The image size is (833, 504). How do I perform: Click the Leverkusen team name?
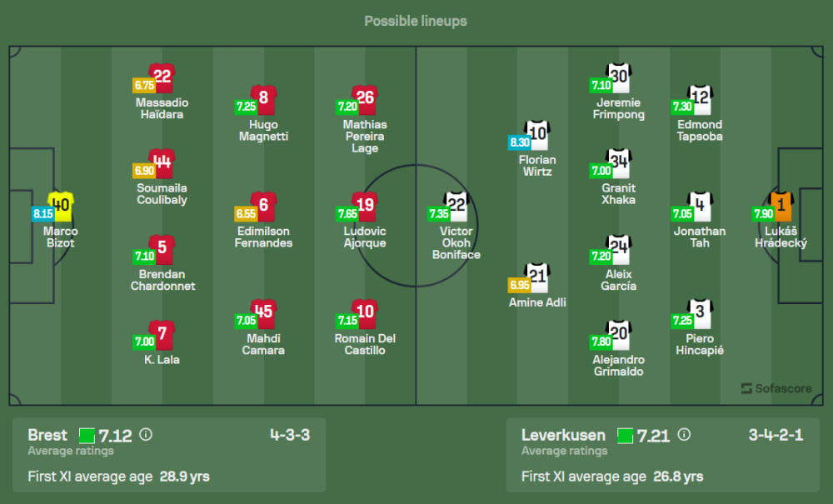564,435
